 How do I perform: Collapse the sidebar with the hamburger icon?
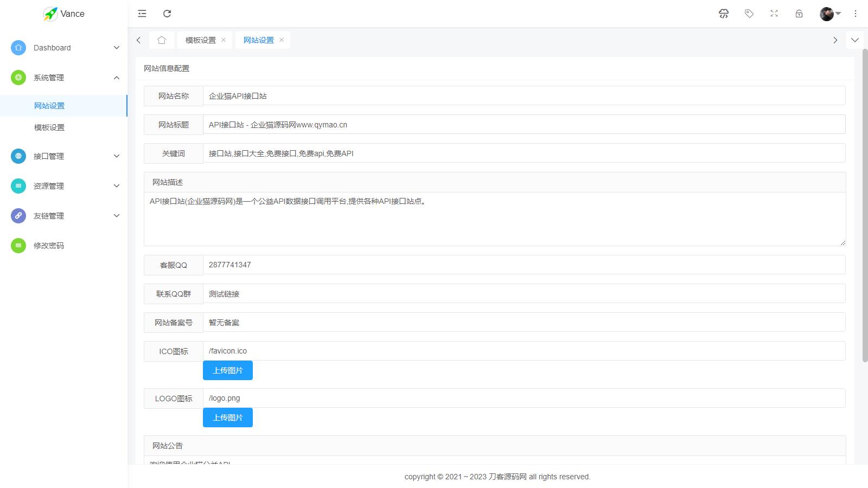(x=142, y=14)
